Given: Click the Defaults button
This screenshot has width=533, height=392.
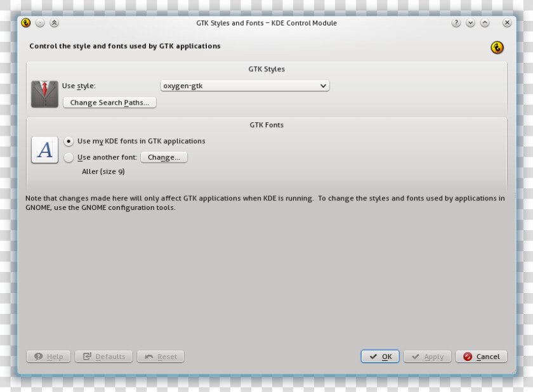Looking at the screenshot, I should coord(103,356).
